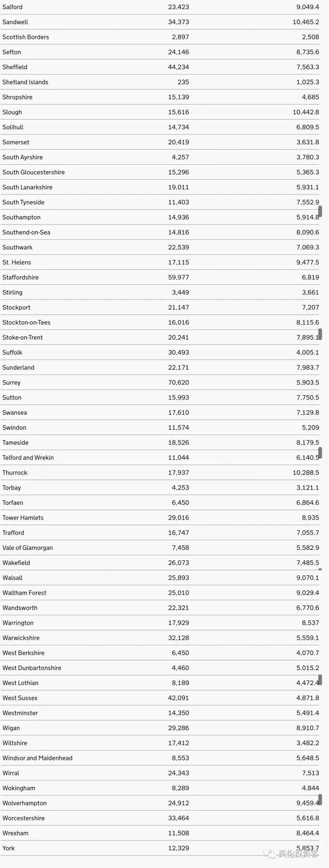The image size is (329, 868).
Task: Click the scrollbar handle beside Wolverhampton
Action: pos(320,800)
